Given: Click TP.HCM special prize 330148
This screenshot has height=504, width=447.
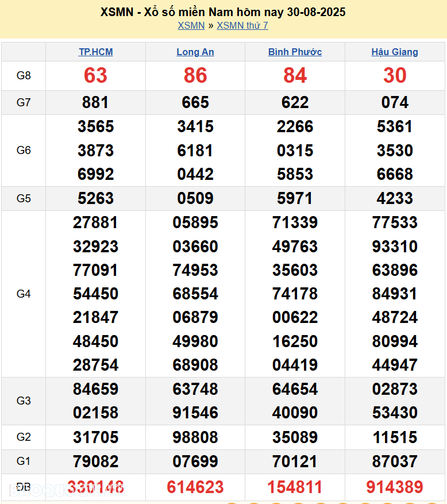Looking at the screenshot, I should (95, 487).
